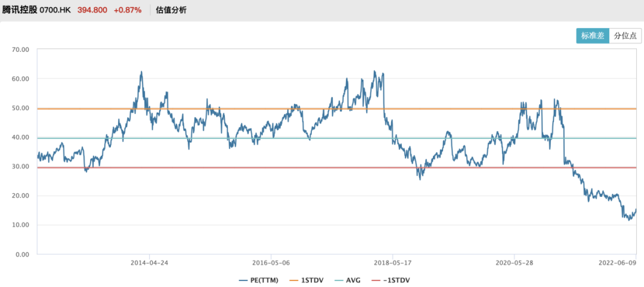Toggle the 1STDV legend series

pos(306,280)
